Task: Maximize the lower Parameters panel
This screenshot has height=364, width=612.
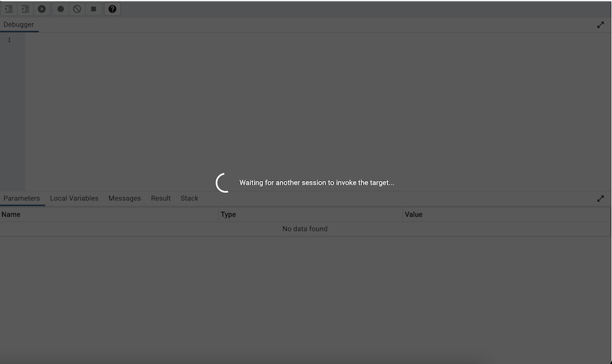Action: [x=600, y=198]
